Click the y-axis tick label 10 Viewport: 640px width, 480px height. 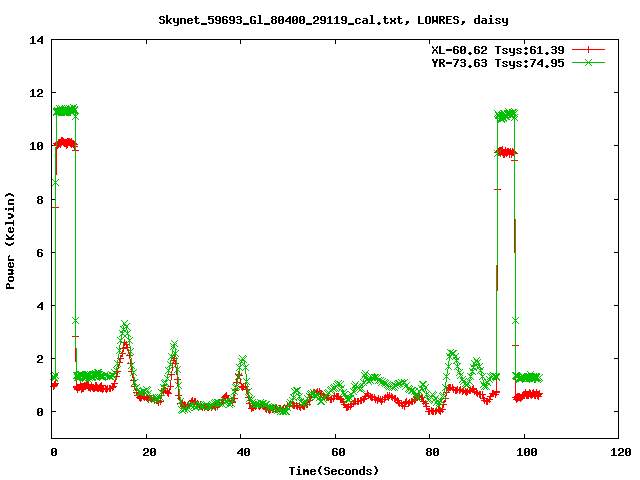[x=36, y=146]
